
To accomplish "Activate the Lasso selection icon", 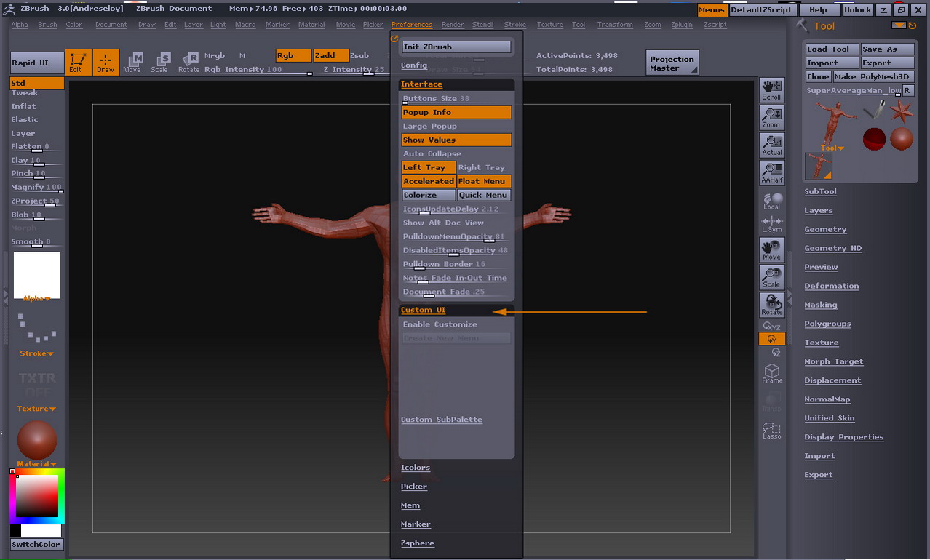I will (771, 431).
